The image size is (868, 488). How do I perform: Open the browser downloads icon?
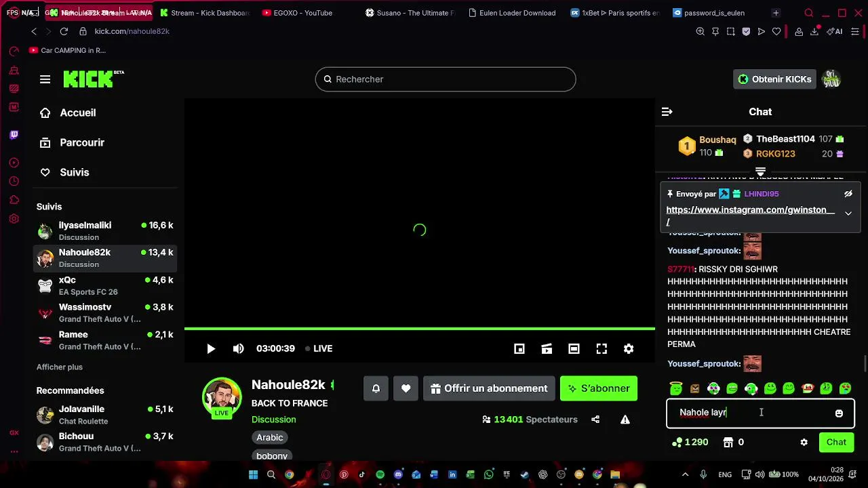[814, 31]
